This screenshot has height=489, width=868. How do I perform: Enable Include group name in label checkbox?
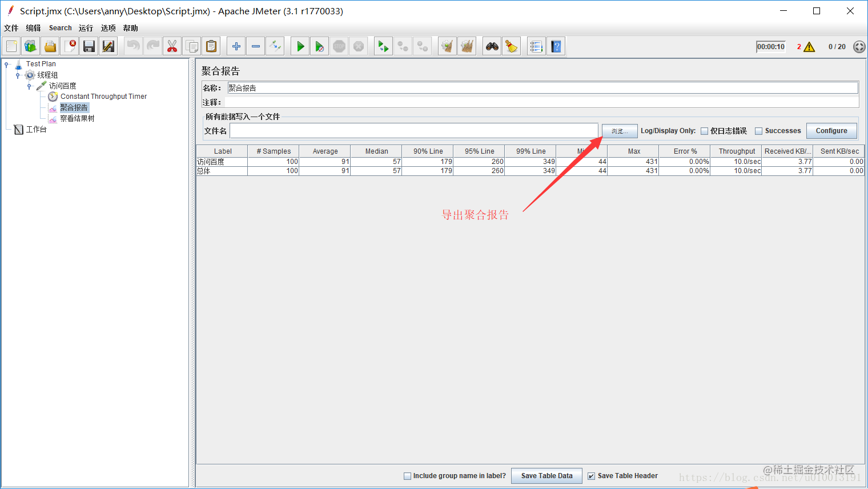(x=408, y=476)
